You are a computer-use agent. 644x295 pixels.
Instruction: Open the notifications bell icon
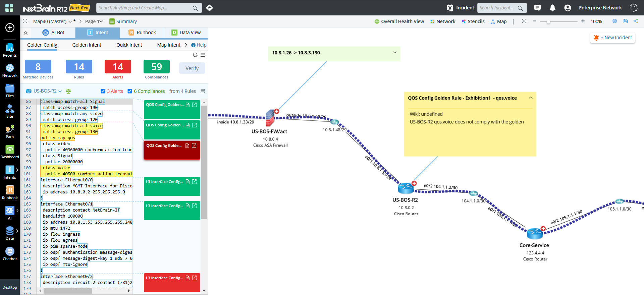[x=552, y=8]
